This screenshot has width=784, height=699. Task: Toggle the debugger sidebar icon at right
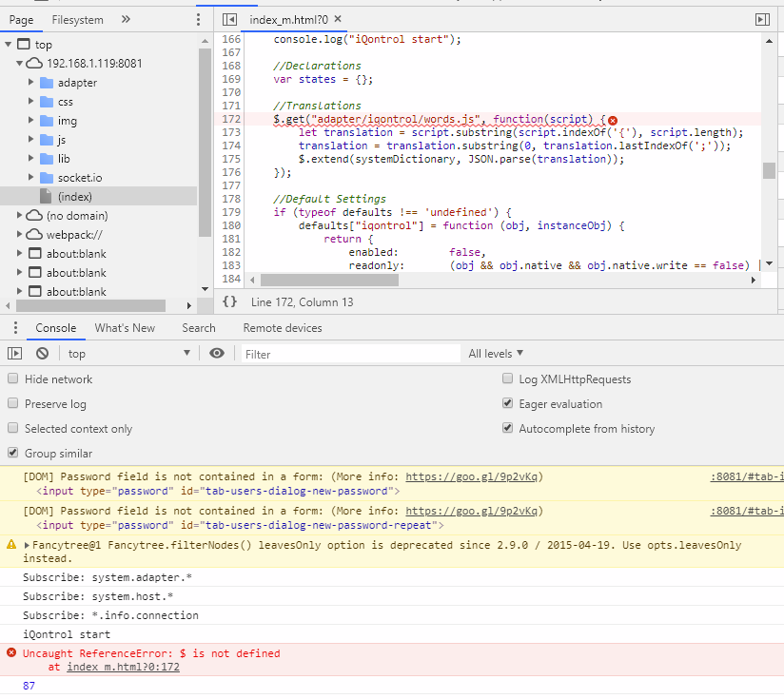pyautogui.click(x=761, y=19)
